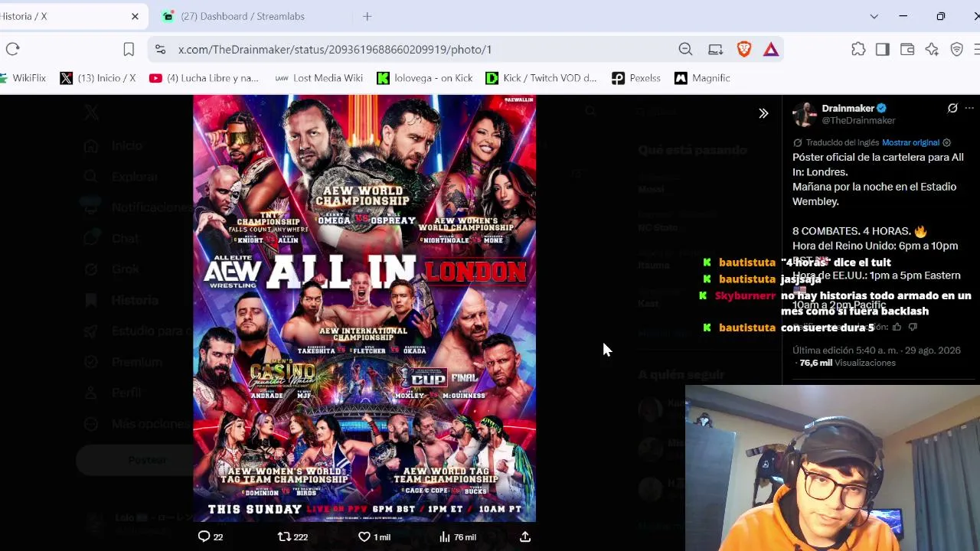This screenshot has height=551, width=980.
Task: Open Brave Wallet icon
Action: point(907,49)
